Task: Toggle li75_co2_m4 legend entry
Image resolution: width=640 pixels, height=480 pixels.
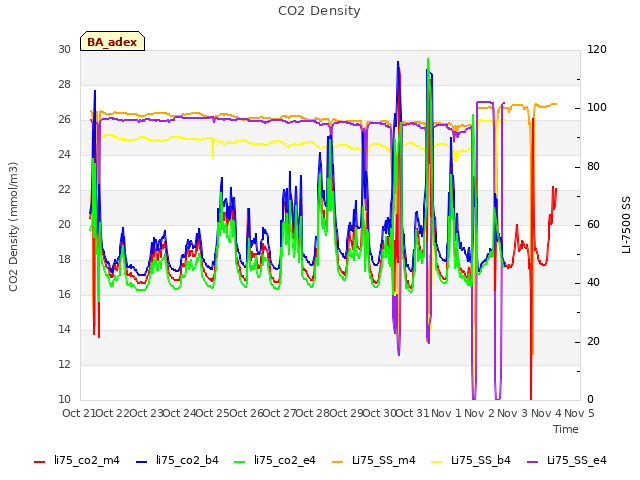Action: (77, 460)
